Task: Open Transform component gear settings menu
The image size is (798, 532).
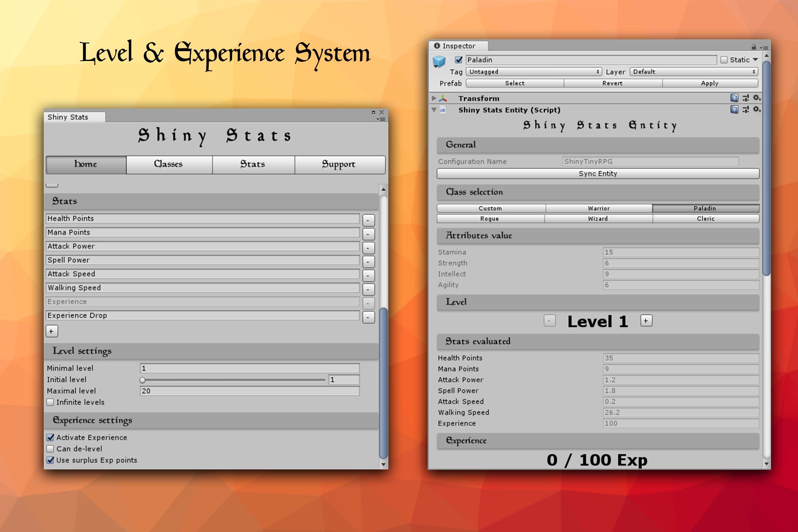Action: pyautogui.click(x=757, y=98)
